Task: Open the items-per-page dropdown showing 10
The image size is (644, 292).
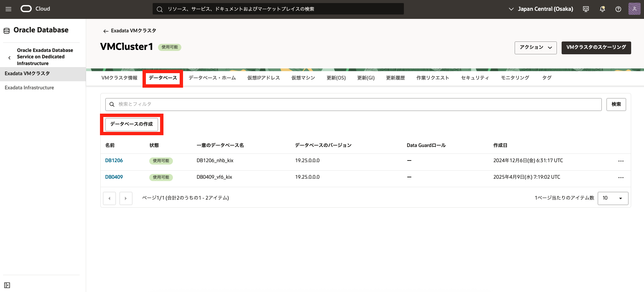Action: (x=613, y=198)
